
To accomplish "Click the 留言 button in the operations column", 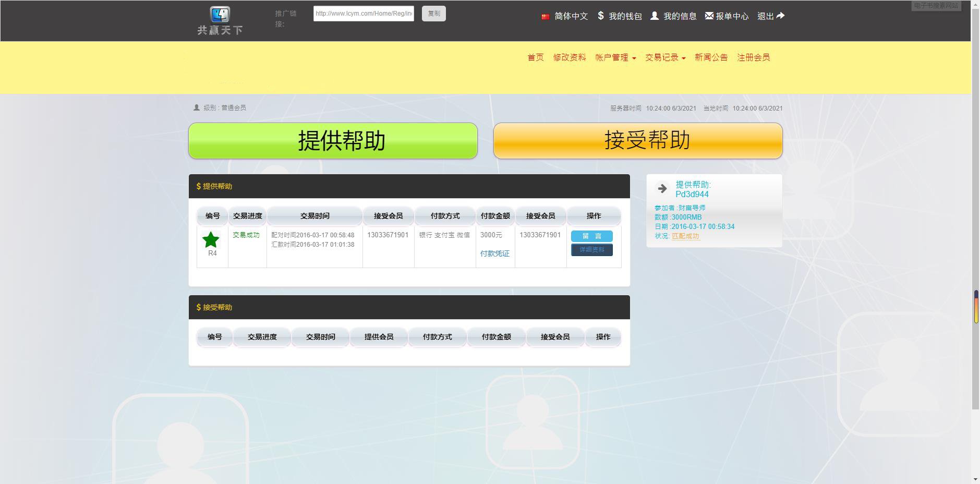I will tap(592, 236).
